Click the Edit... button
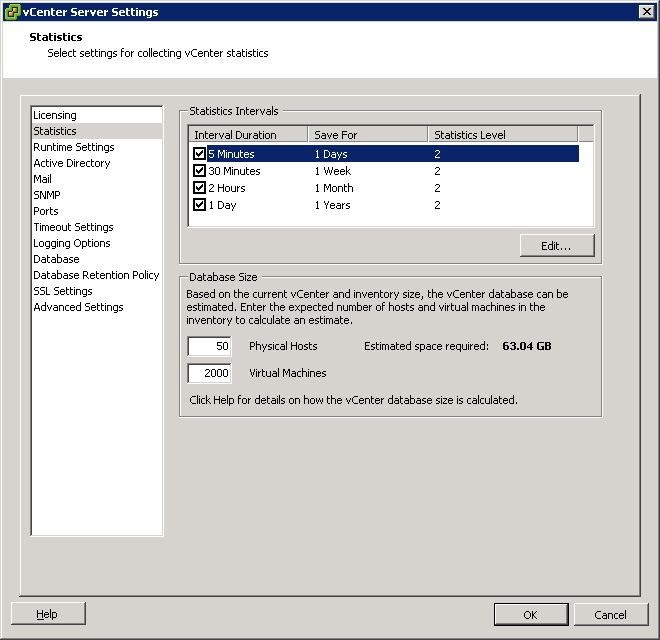Image resolution: width=660 pixels, height=640 pixels. 557,246
